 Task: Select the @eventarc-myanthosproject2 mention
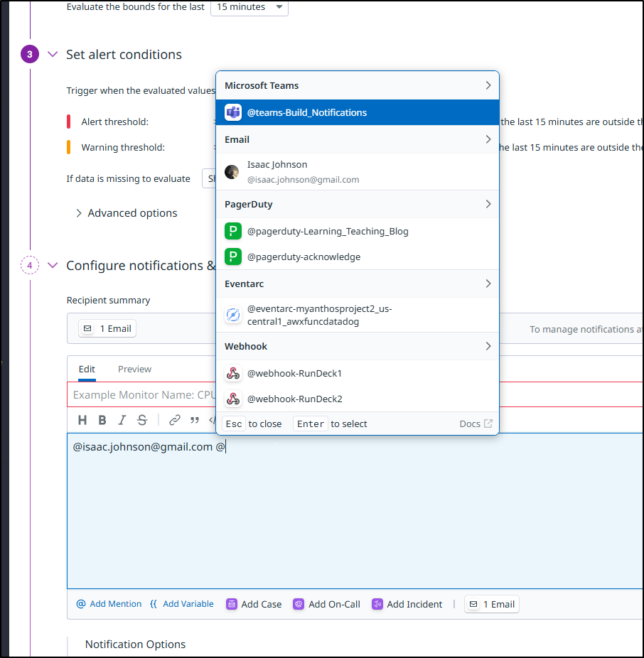click(x=358, y=315)
